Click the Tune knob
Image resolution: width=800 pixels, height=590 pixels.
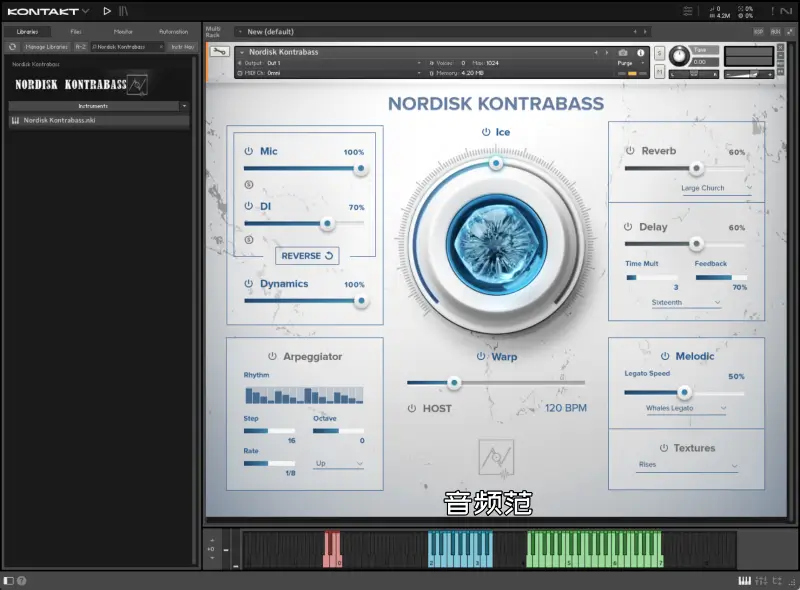point(679,55)
